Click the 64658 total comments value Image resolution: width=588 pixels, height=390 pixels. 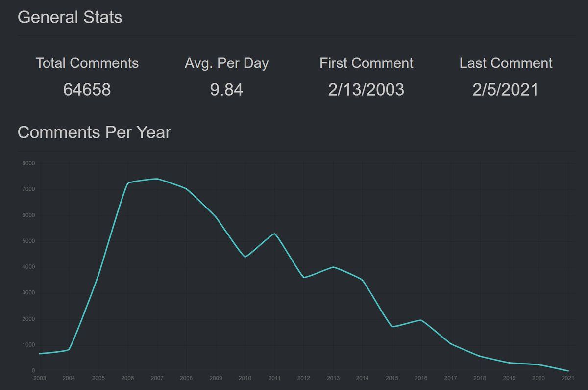click(x=87, y=90)
